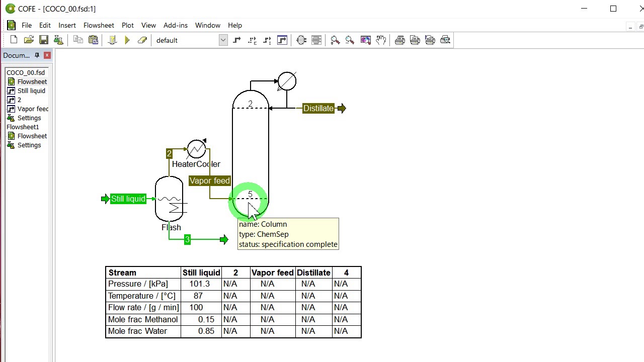
Task: Close the Document explorer panel
Action: coord(47,55)
